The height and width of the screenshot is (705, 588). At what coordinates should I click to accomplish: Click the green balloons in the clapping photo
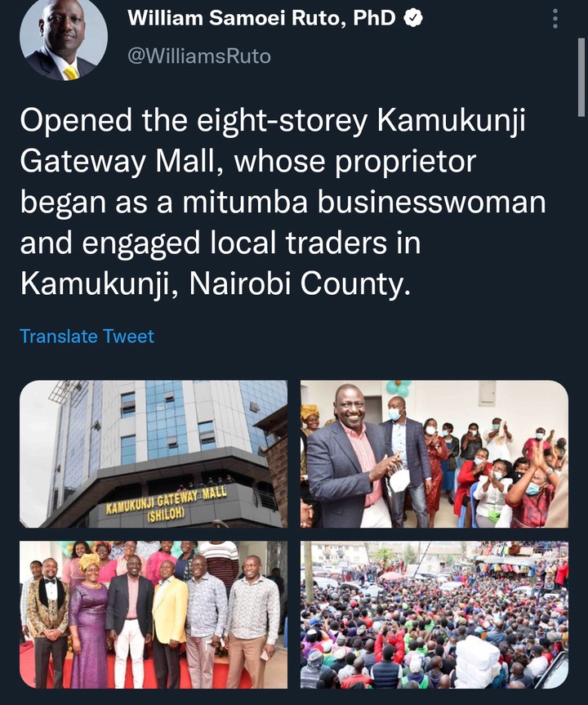(399, 387)
